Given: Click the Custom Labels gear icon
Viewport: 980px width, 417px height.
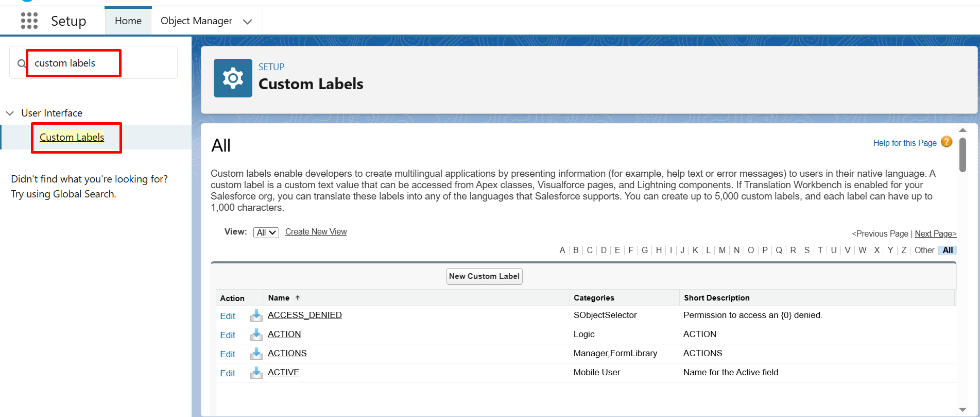Looking at the screenshot, I should [x=233, y=78].
